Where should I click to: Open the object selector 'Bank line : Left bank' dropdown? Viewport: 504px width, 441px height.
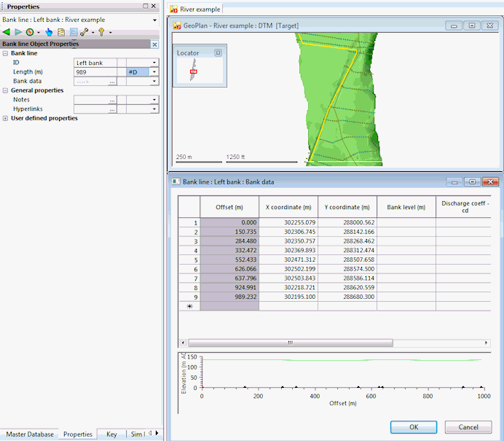click(x=154, y=20)
